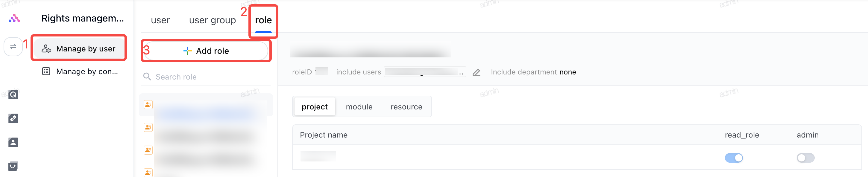Open the user profile sidebar icon
868x177 pixels.
(x=13, y=142)
